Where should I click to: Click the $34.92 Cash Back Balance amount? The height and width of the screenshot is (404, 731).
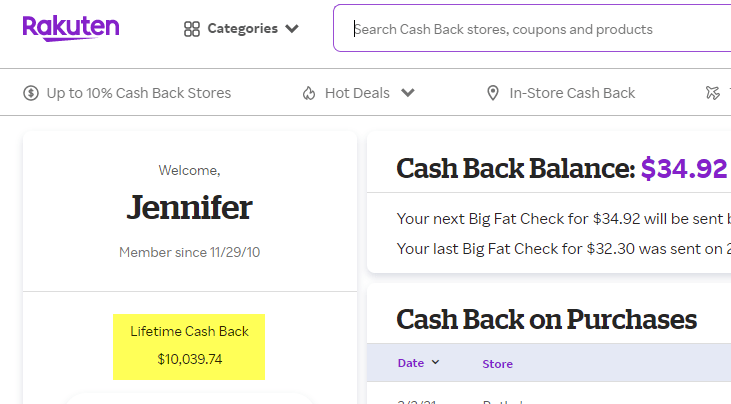[x=684, y=168]
